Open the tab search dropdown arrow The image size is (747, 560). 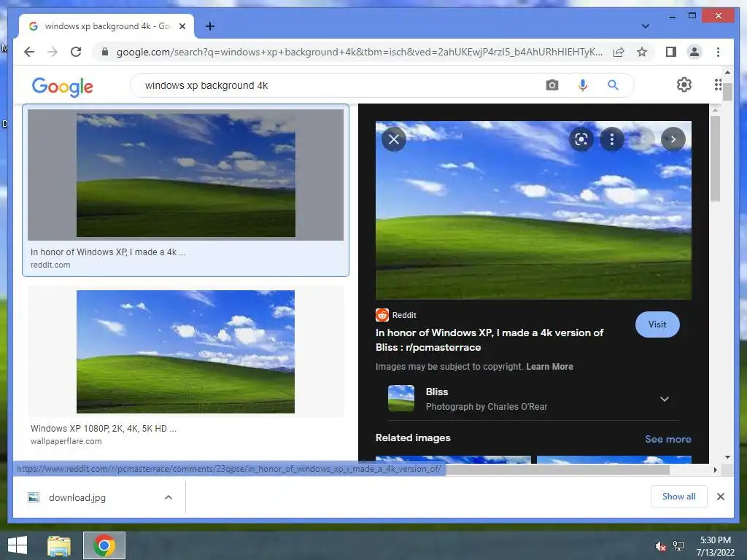(645, 26)
